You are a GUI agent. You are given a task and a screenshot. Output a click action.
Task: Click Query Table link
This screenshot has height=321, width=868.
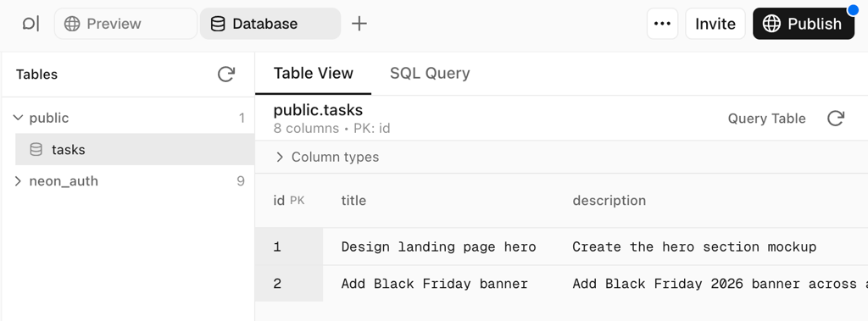pyautogui.click(x=766, y=119)
